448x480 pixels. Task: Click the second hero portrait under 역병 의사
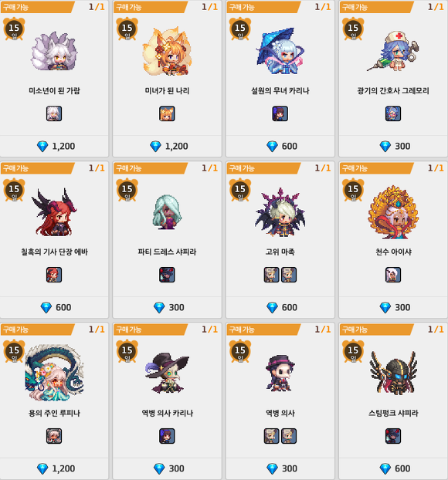pyautogui.click(x=289, y=436)
